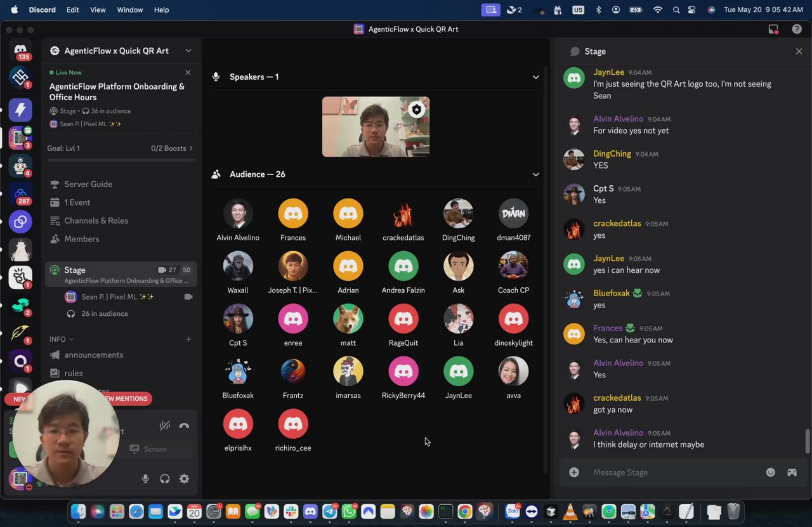Screen dimensions: 812x527
Task: Open the Edit menu
Action: [x=73, y=10]
